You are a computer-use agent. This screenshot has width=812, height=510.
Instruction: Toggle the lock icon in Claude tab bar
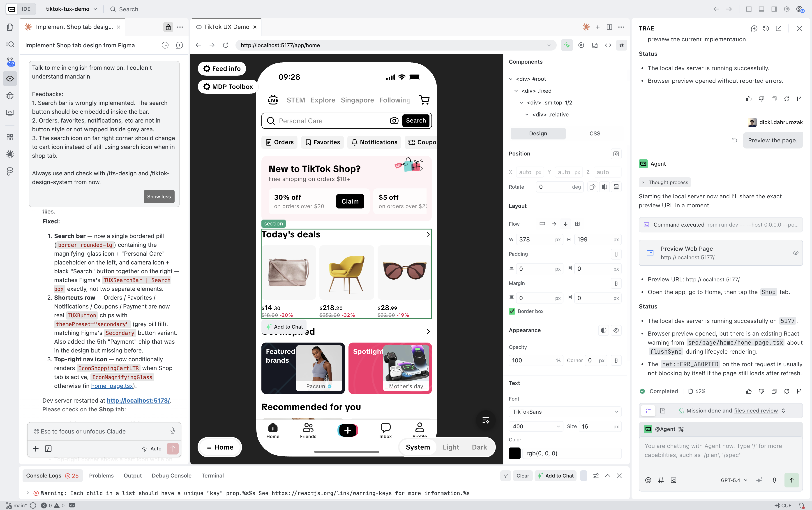click(168, 27)
